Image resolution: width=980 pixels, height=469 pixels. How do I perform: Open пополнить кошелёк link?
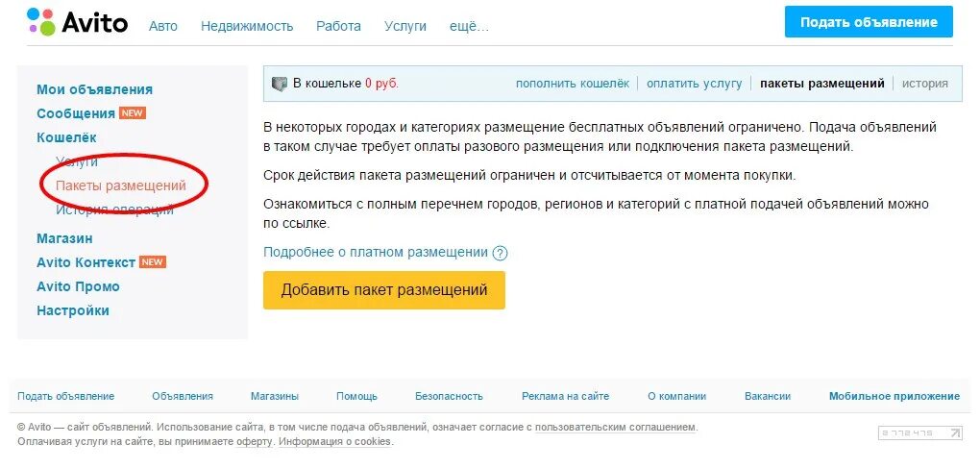[573, 84]
